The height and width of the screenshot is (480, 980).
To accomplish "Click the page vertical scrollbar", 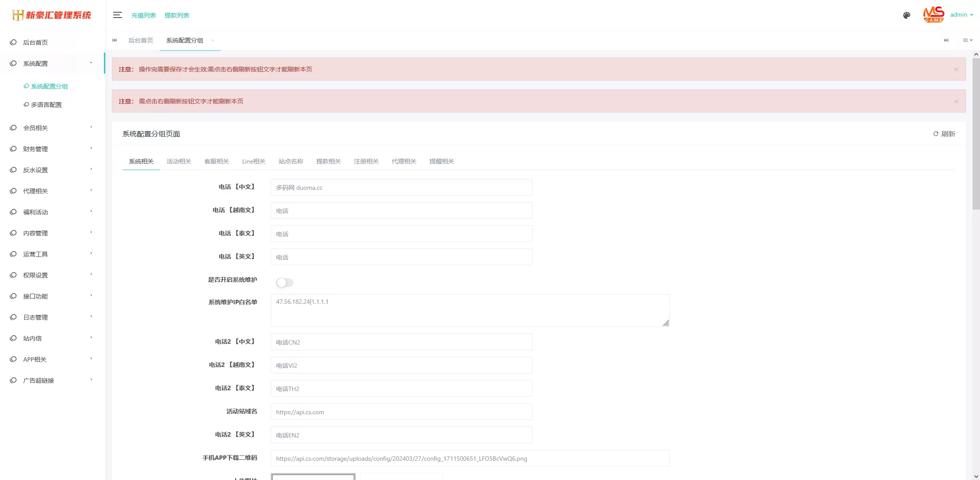I will tap(976, 134).
